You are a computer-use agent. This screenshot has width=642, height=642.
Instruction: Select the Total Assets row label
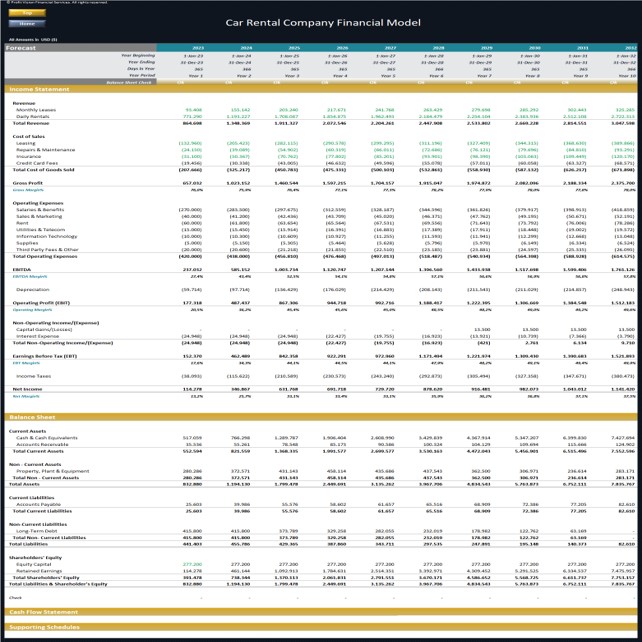pos(24,484)
